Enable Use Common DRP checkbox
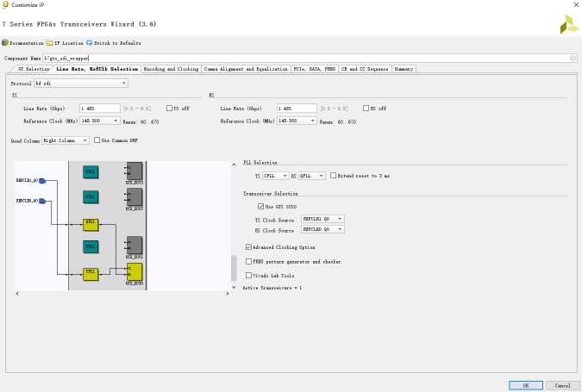The height and width of the screenshot is (392, 582). 97,140
